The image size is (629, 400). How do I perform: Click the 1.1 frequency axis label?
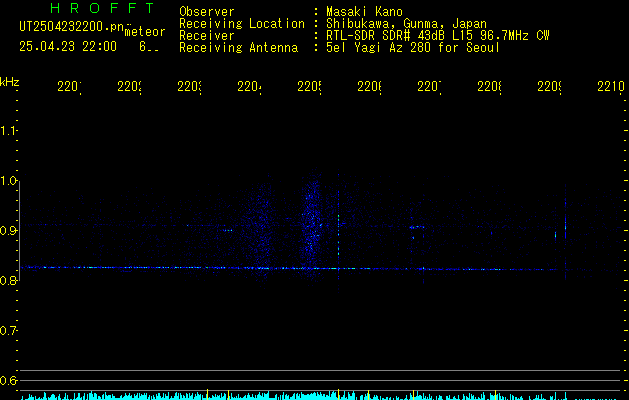pos(8,131)
